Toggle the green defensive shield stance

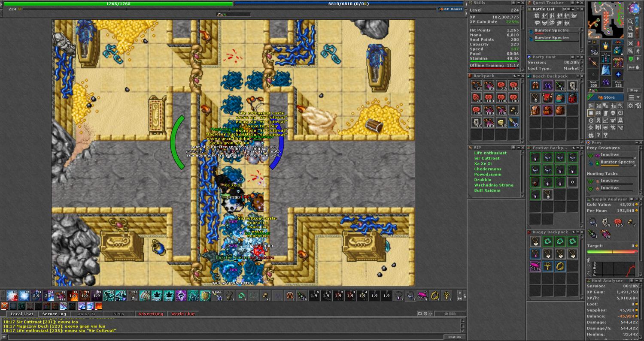[631, 59]
